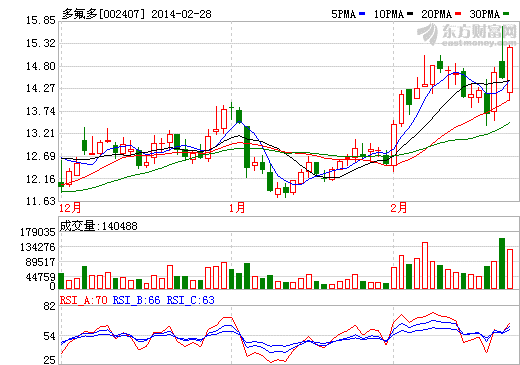Image resolution: width=520 pixels, height=365 pixels.
Task: Click the 14.80 price axis label
Action: (41, 66)
